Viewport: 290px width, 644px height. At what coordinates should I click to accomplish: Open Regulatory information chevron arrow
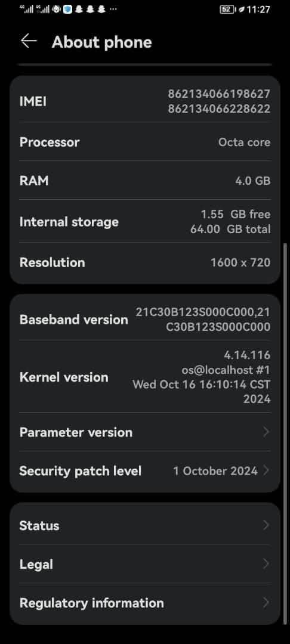(x=266, y=602)
